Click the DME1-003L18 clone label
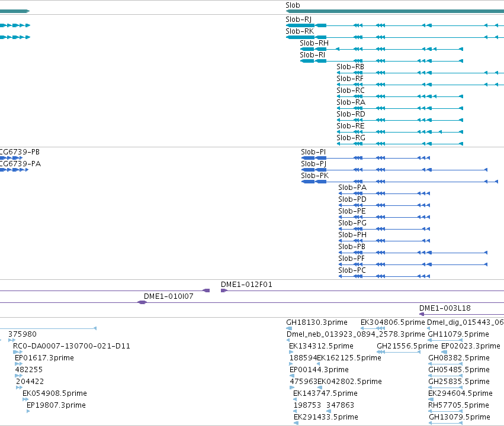 point(445,308)
